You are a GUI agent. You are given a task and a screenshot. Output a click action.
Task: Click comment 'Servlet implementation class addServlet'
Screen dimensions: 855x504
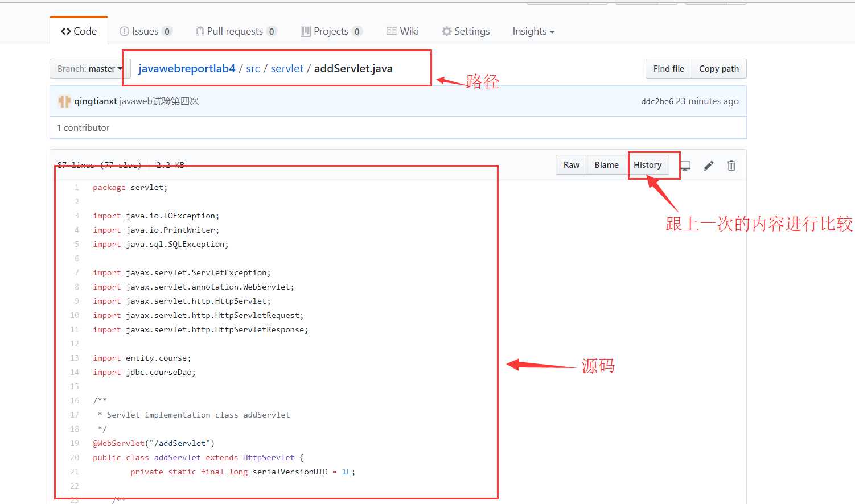tap(198, 415)
